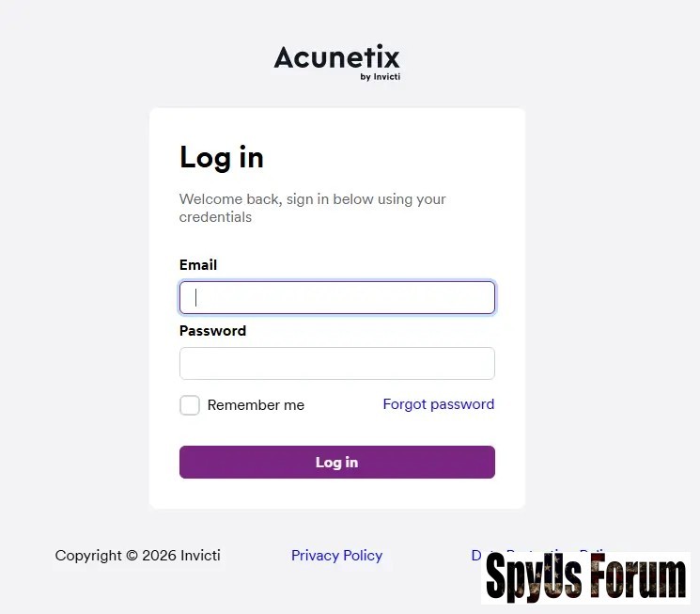Viewport: 700px width, 614px height.
Task: Toggle the Remember me checkbox
Action: point(190,405)
